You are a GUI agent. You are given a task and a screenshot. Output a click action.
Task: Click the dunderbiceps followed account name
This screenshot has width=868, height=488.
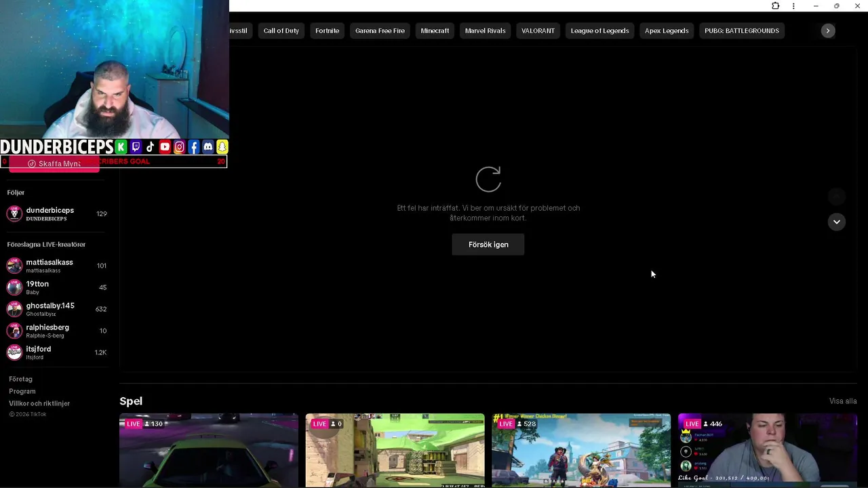50,210
